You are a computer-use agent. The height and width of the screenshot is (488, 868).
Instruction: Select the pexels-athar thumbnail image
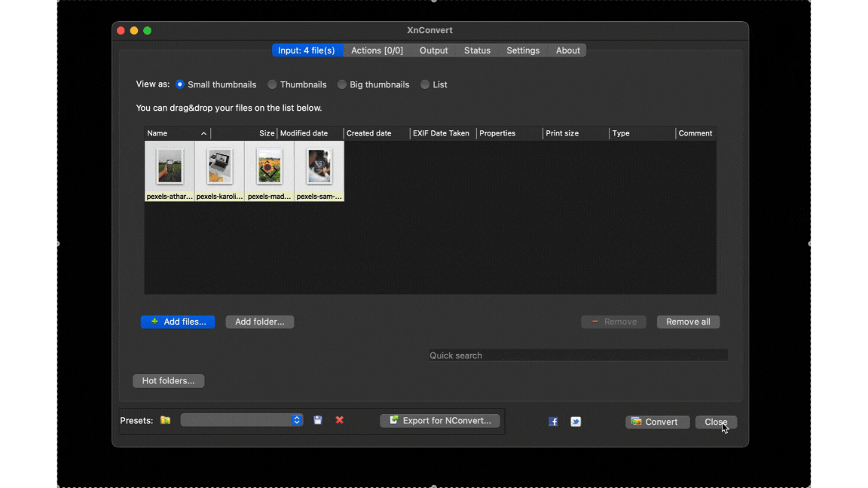coord(170,166)
